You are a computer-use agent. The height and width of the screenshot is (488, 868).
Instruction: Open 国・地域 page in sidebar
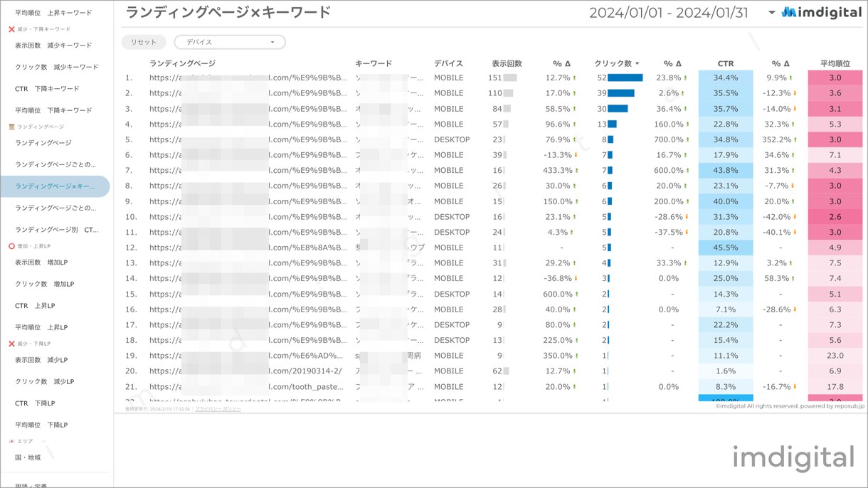pos(28,457)
